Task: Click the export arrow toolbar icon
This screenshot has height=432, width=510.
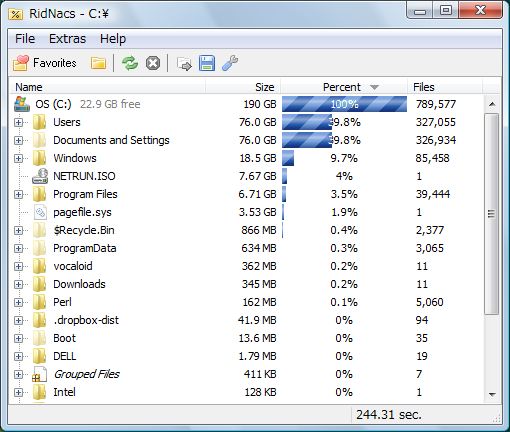Action: (184, 63)
